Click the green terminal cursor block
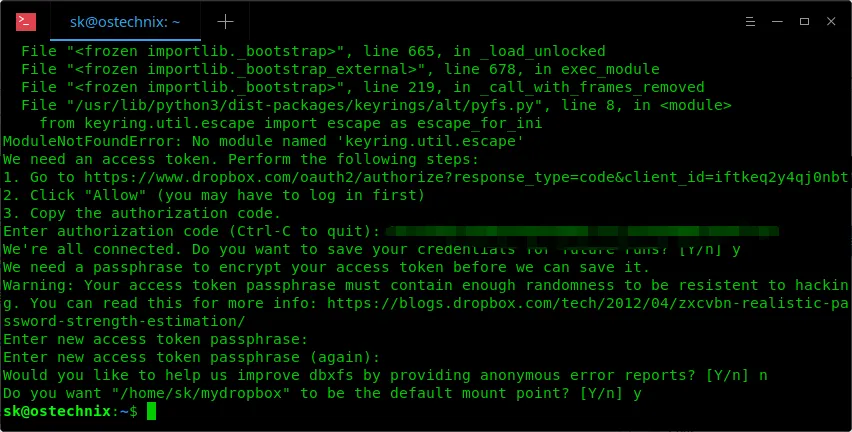The height and width of the screenshot is (432, 852). pos(152,412)
